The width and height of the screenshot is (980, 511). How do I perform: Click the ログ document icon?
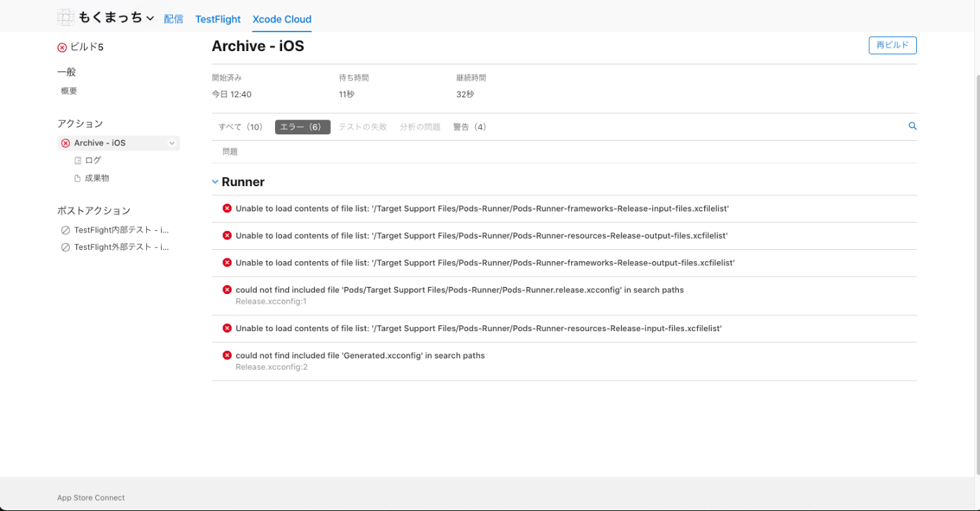78,160
